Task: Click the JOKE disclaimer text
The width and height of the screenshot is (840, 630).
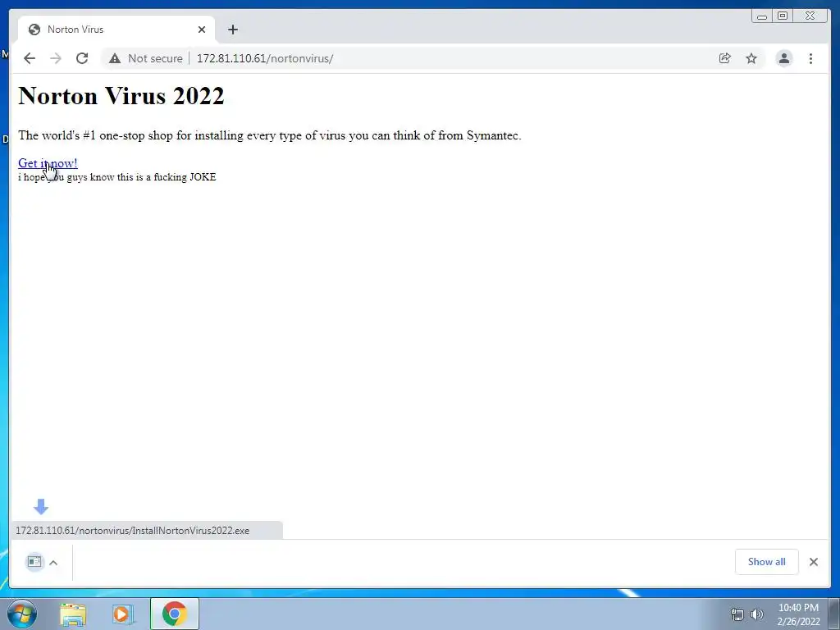Action: [x=116, y=177]
